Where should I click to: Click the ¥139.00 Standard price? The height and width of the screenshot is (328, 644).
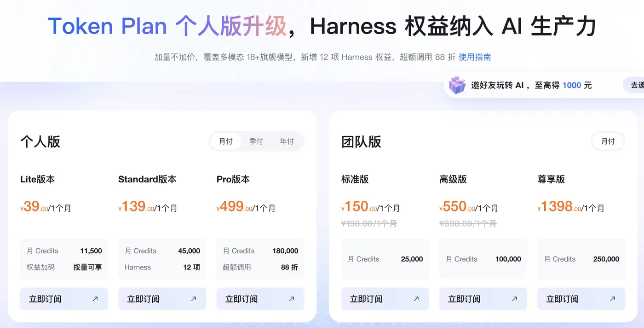tap(136, 206)
